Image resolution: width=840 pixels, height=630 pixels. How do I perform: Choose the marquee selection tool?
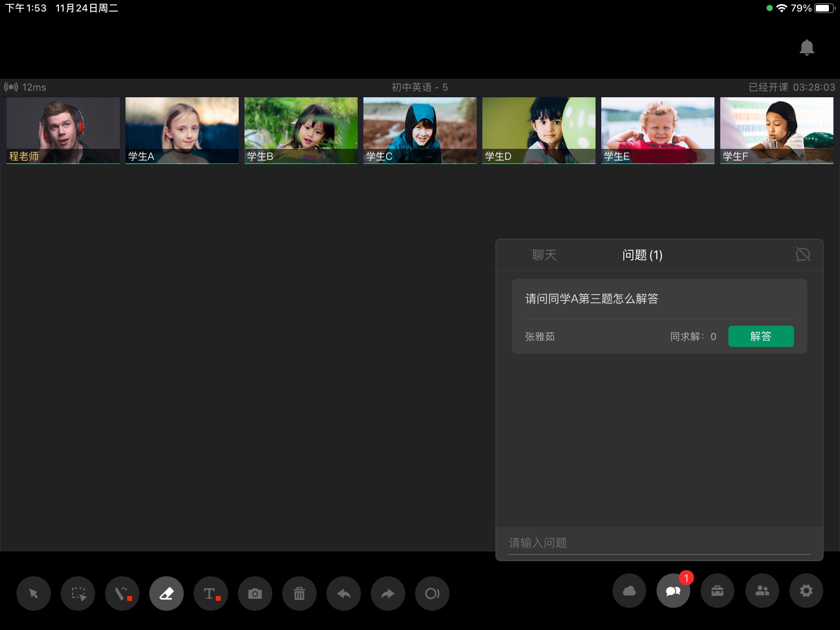78,593
